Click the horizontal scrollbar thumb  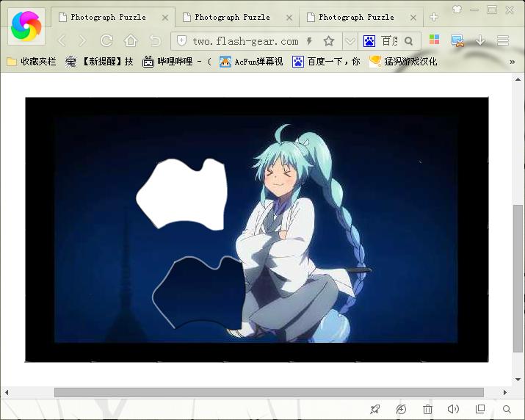tap(268, 392)
